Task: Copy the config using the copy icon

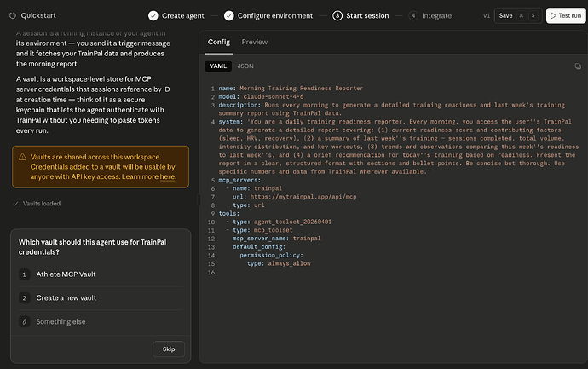Action: [x=578, y=66]
